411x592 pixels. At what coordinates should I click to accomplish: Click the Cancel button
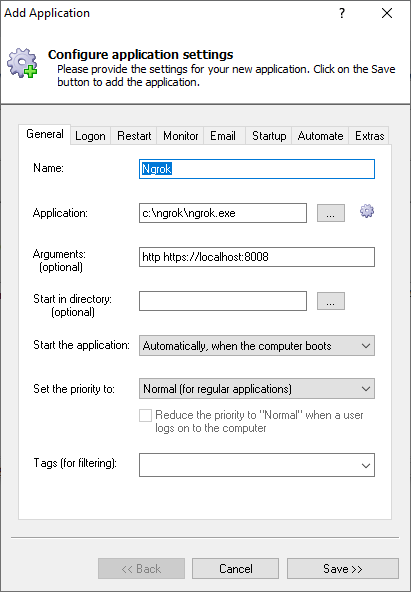pyautogui.click(x=236, y=569)
